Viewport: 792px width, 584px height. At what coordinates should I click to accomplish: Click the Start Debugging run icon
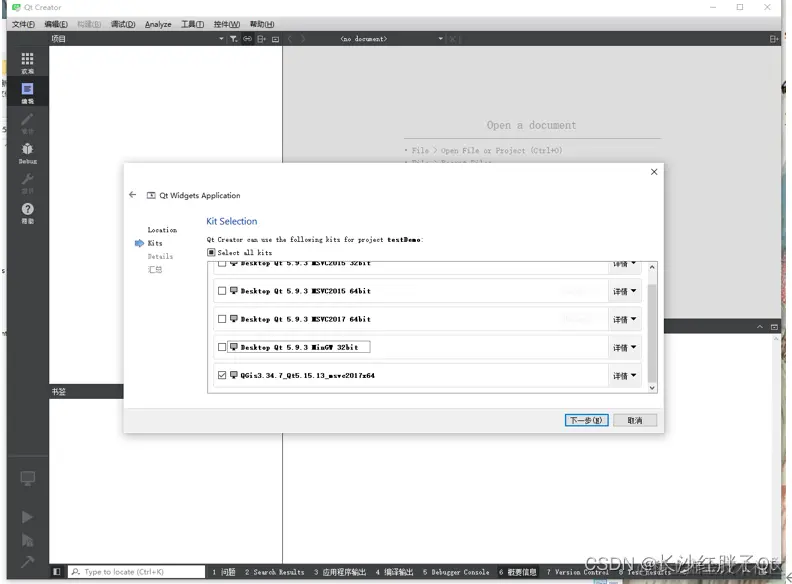click(x=27, y=540)
